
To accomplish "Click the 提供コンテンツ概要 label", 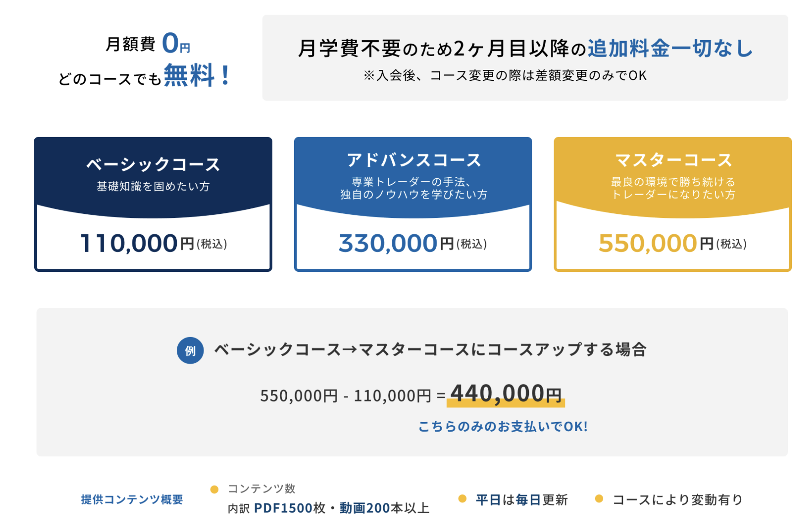I will pyautogui.click(x=132, y=499).
